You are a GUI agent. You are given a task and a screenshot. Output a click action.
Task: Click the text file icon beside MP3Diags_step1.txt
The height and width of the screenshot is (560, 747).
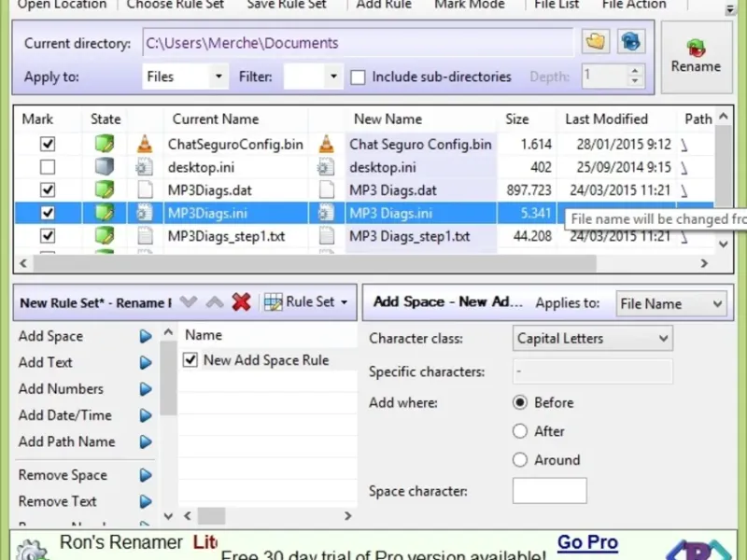point(145,236)
